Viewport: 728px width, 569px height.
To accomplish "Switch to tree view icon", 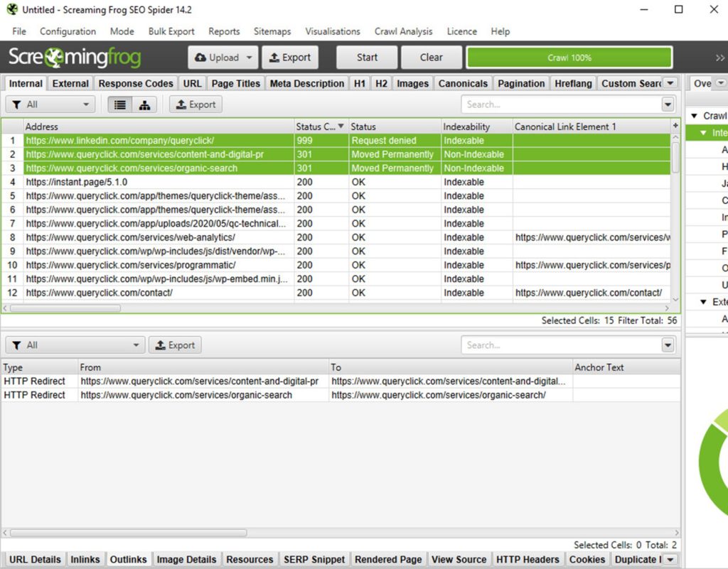I will pyautogui.click(x=144, y=104).
